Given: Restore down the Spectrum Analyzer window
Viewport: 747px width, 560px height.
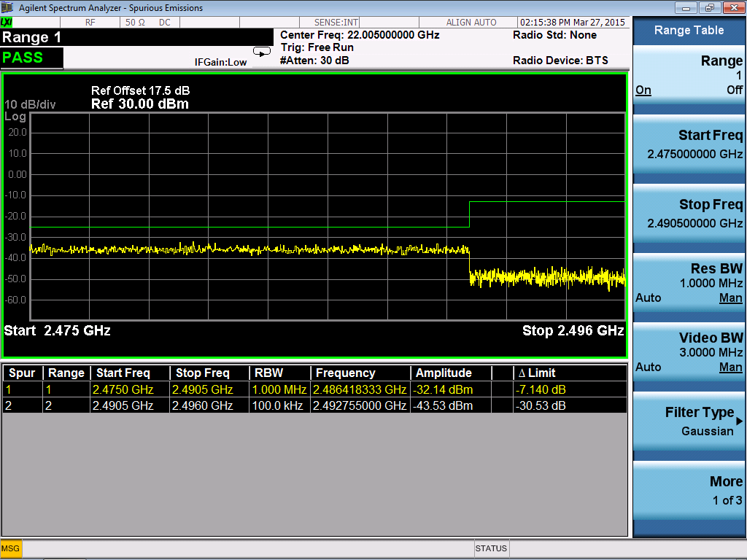Looking at the screenshot, I should (x=710, y=7).
